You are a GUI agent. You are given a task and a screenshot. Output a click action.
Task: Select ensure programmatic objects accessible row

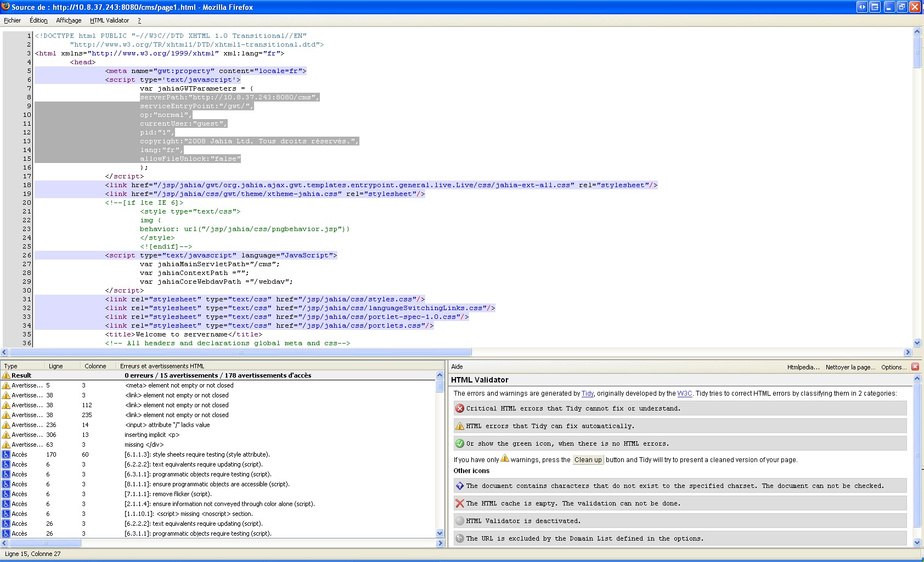coord(218,484)
